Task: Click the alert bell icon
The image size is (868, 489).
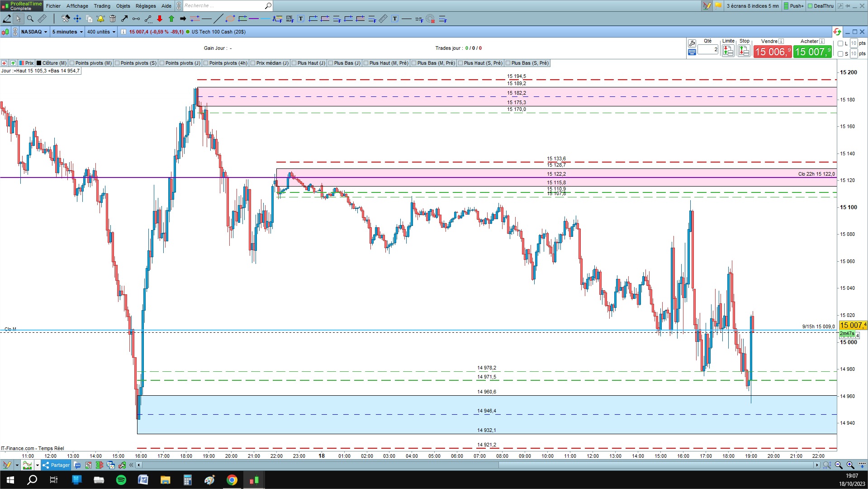Action: point(100,19)
